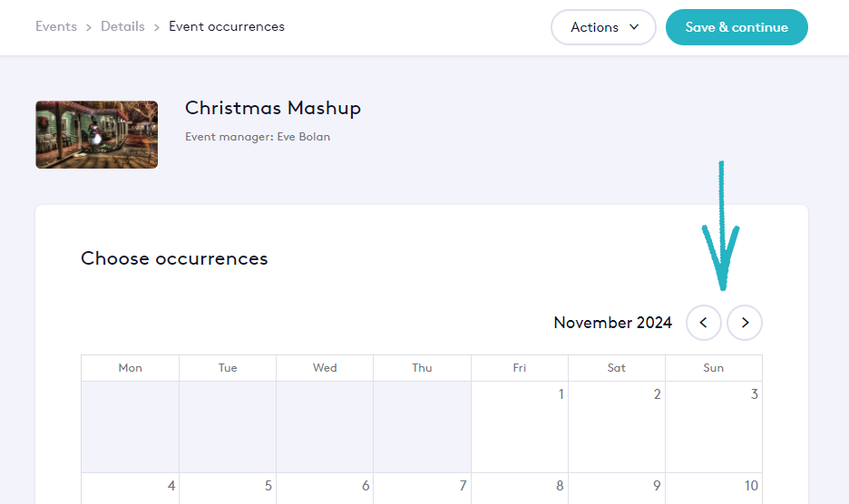Click the Christmas Mashup event thumbnail
The width and height of the screenshot is (849, 504).
click(97, 134)
